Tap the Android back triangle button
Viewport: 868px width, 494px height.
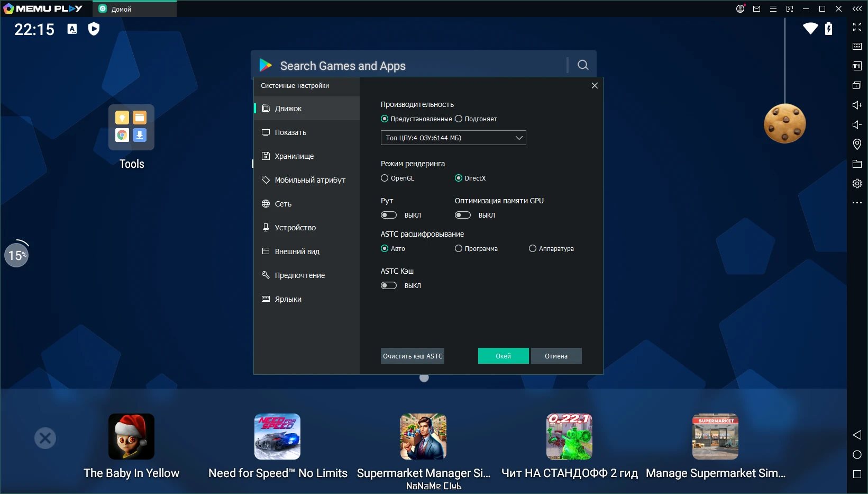857,435
